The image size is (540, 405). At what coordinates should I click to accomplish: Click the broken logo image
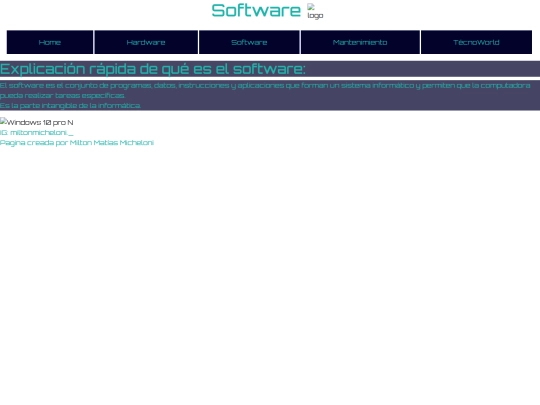[x=315, y=11]
